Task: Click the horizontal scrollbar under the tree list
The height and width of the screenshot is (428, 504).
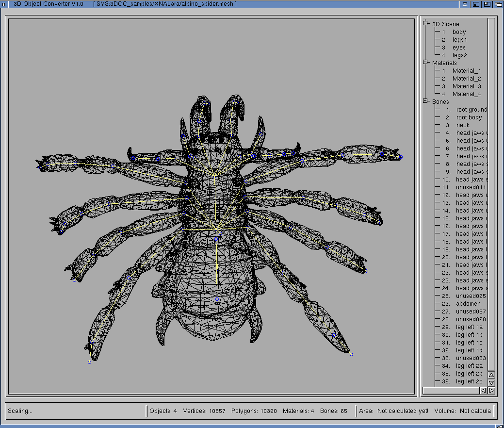Action: point(451,391)
